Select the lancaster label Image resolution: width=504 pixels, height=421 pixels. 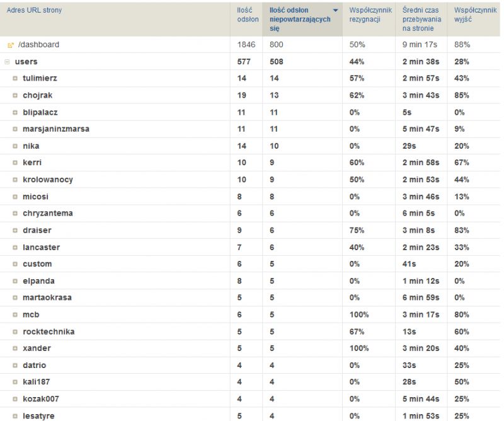point(41,248)
